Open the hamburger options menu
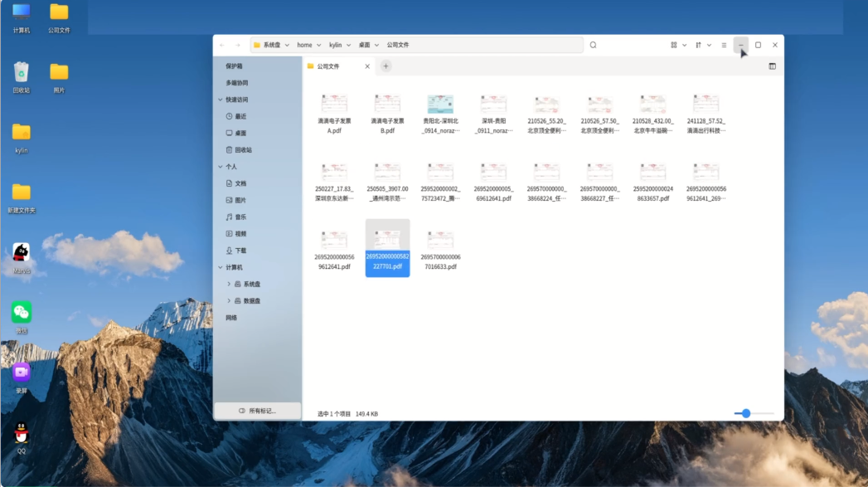Viewport: 868px width, 487px height. point(724,45)
